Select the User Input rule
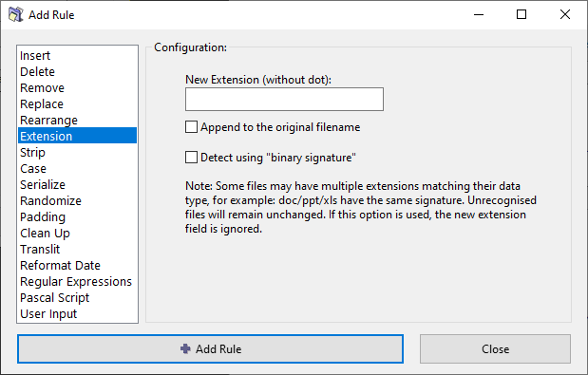 tap(77, 313)
